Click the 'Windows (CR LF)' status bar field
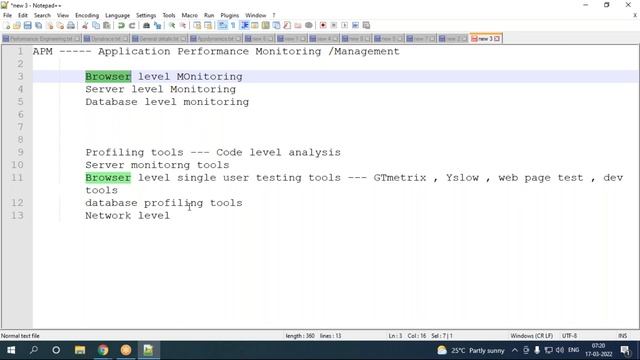The width and height of the screenshot is (640, 360). pos(531,336)
